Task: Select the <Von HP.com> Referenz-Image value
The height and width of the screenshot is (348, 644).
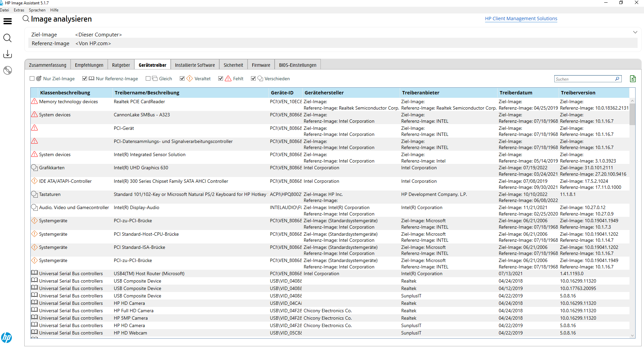Action: 93,43
